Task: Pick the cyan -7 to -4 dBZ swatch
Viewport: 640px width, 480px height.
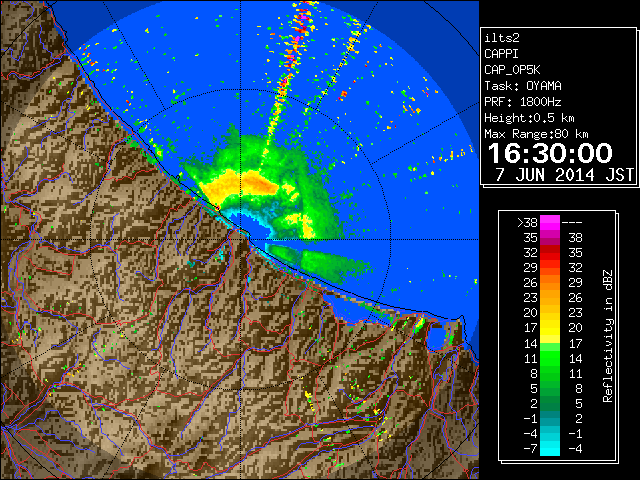Action: point(550,448)
